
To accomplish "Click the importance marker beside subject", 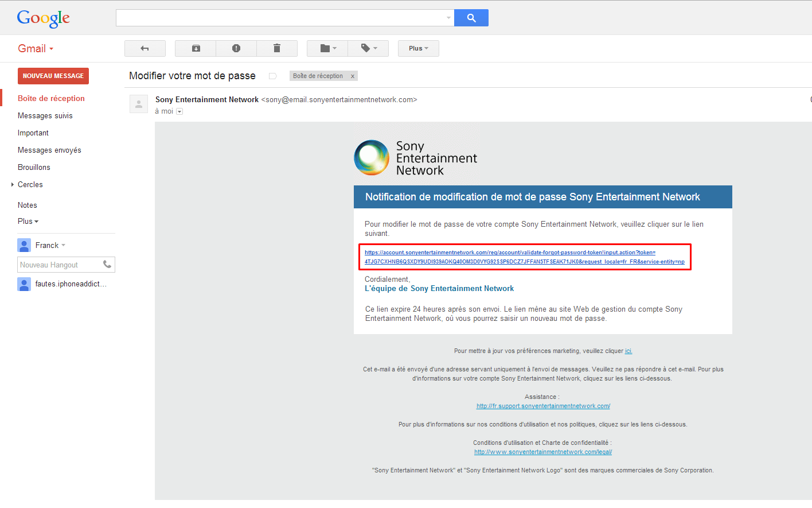I will 273,76.
